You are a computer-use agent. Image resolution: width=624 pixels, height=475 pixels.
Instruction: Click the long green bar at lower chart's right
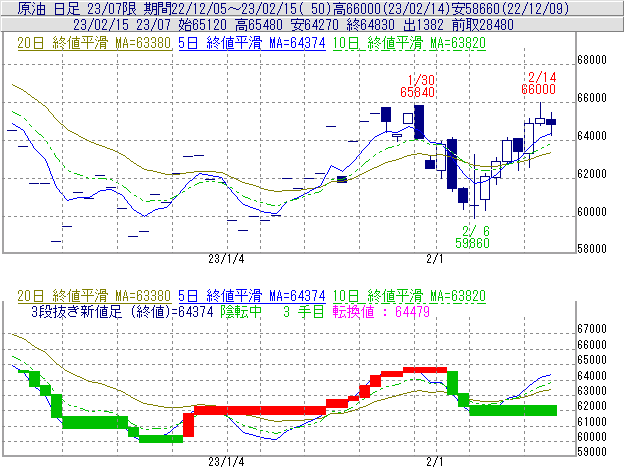pyautogui.click(x=513, y=410)
